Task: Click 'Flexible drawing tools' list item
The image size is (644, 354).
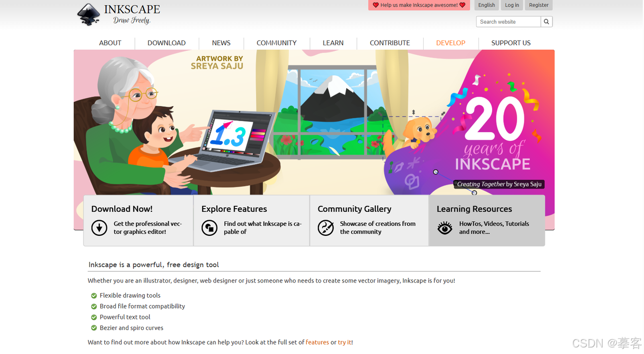Action: click(130, 296)
